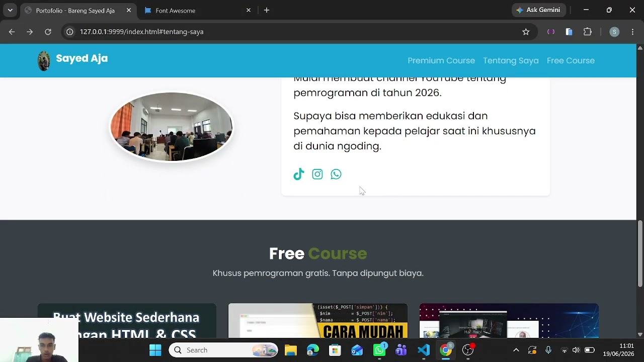644x362 pixels.
Task: Click the Sayed Aja logo avatar
Action: 44,60
